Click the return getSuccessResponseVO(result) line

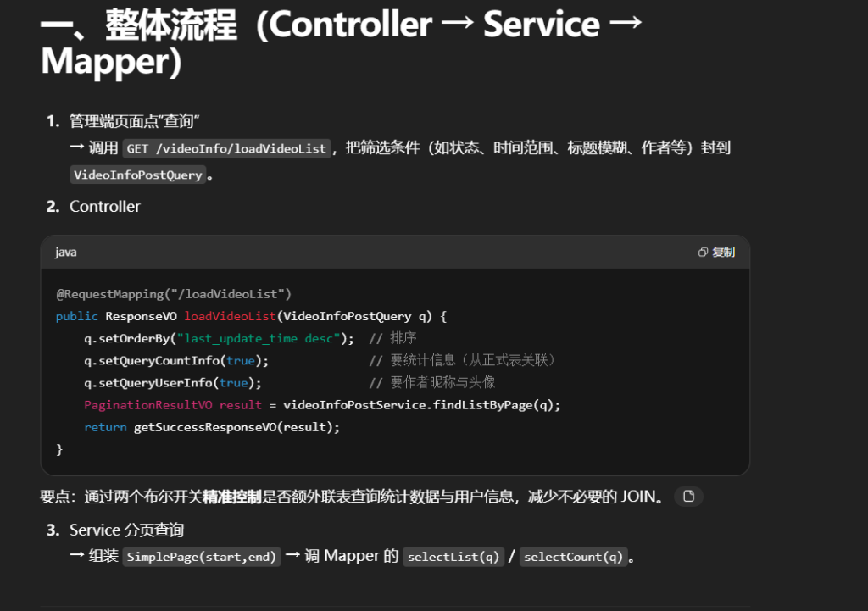pos(212,427)
